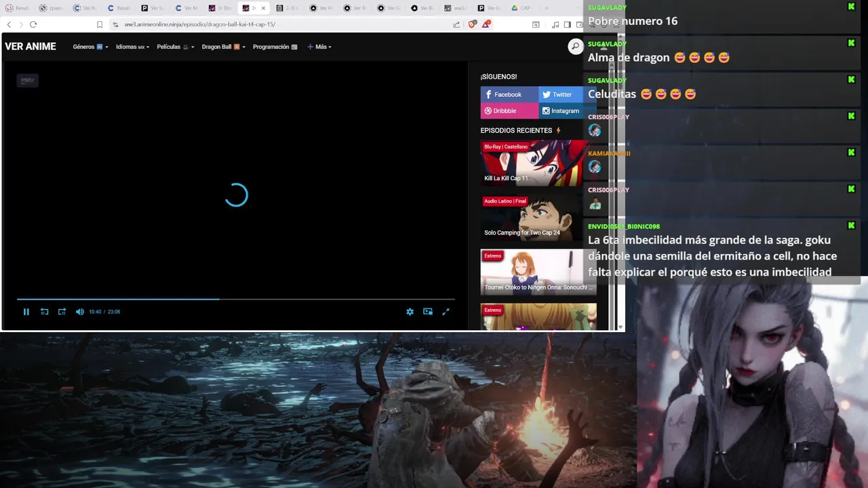Open Brave Rewards triangle icon
The width and height of the screenshot is (868, 488).
click(486, 24)
